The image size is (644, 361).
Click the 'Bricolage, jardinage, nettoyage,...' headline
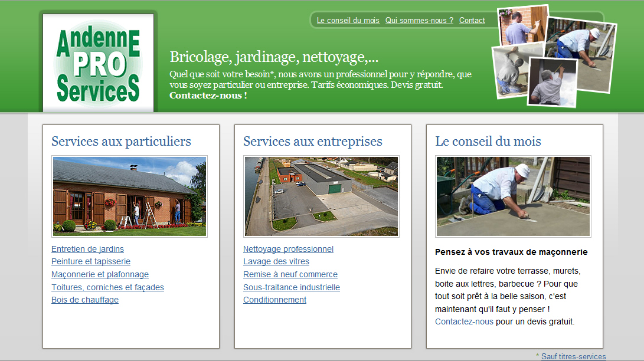click(274, 57)
